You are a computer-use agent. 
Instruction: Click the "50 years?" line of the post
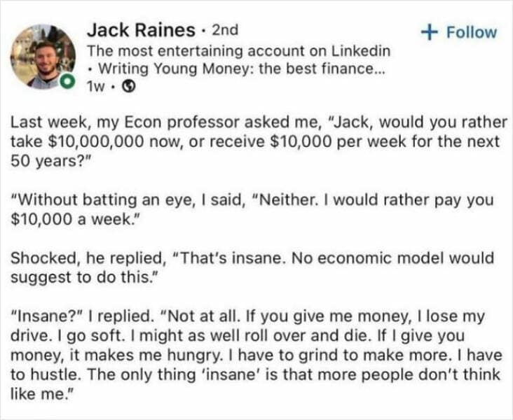coord(45,159)
